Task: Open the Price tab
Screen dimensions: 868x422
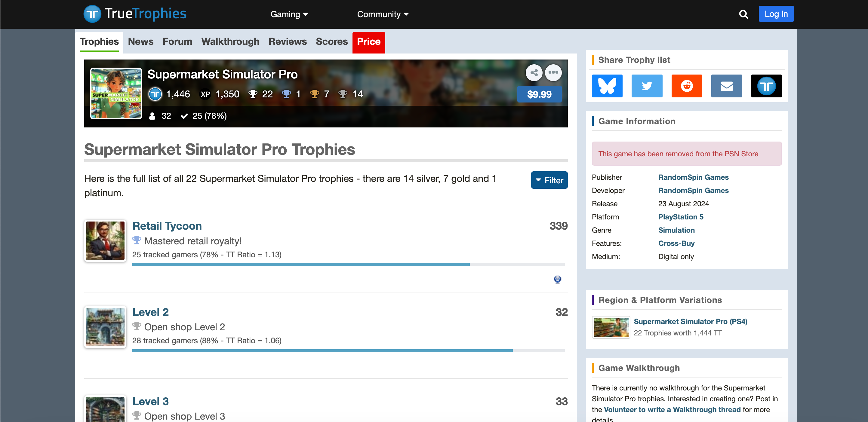Action: click(x=369, y=42)
